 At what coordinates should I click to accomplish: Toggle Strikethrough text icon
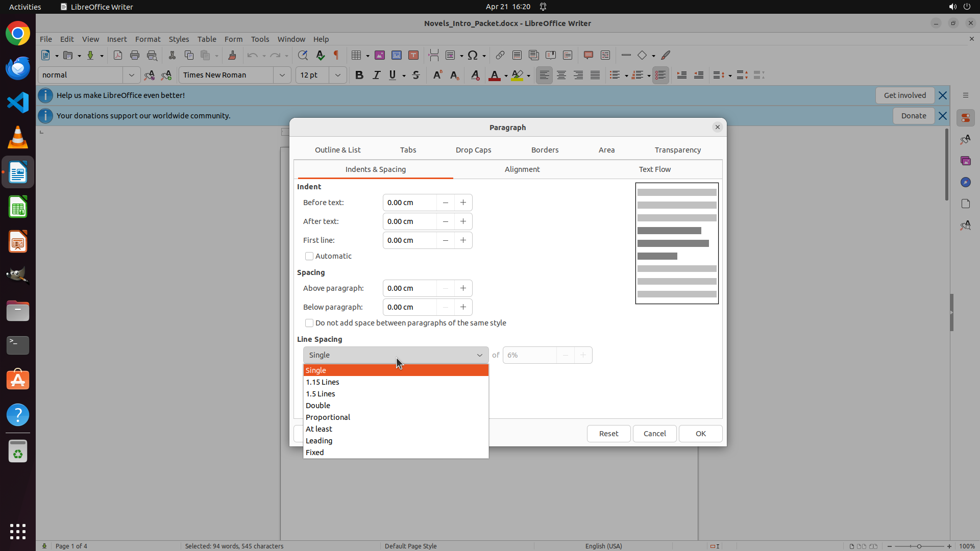(x=416, y=75)
